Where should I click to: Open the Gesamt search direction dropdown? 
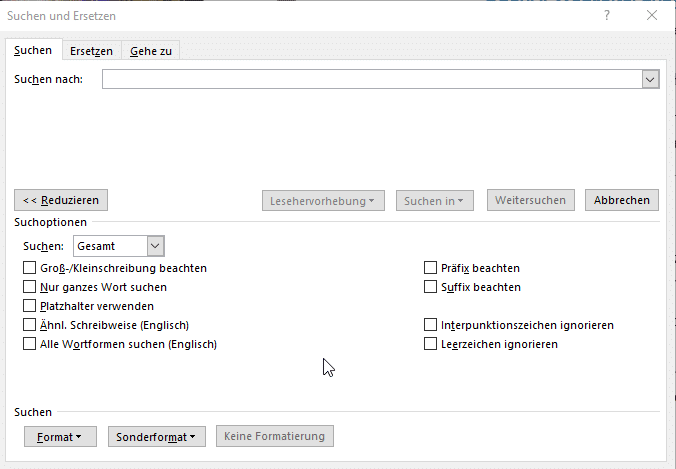pos(154,245)
